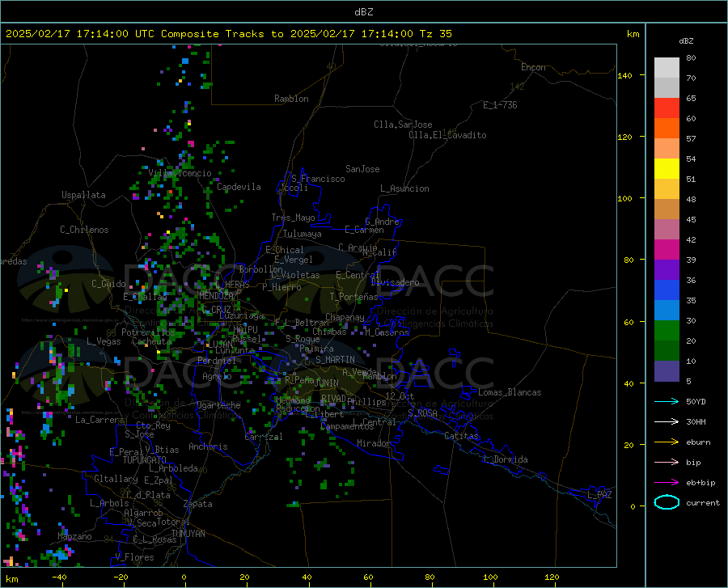Click the S_MARTIN map label
728x588 pixels.
[335, 360]
